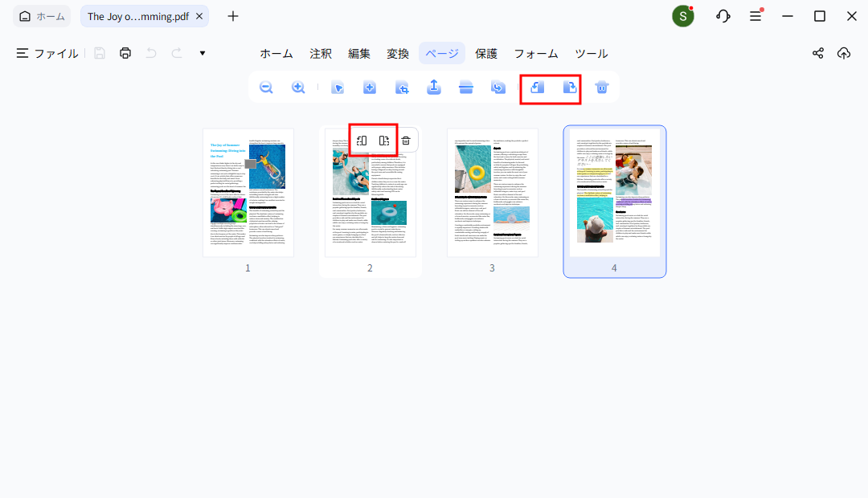
Task: Click the crop page icon
Action: (x=402, y=88)
